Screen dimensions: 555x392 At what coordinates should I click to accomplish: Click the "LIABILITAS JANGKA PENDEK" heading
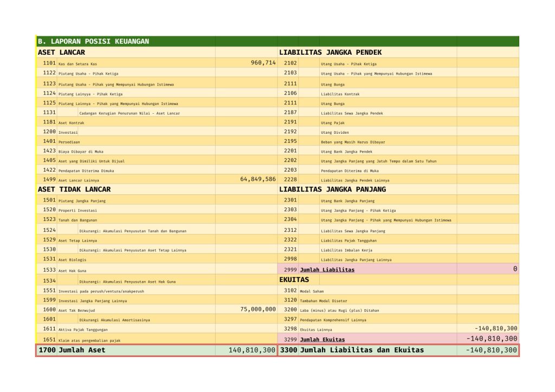click(x=330, y=53)
